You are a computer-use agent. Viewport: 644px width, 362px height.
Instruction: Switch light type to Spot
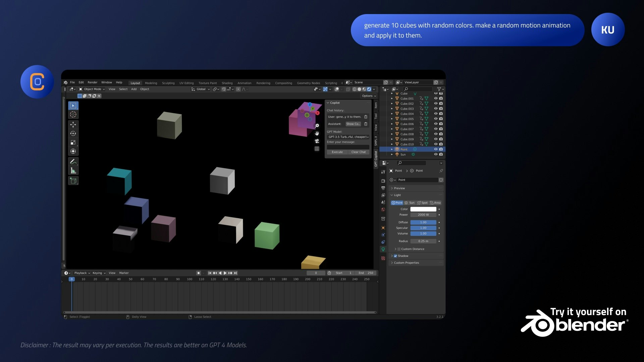[423, 203]
